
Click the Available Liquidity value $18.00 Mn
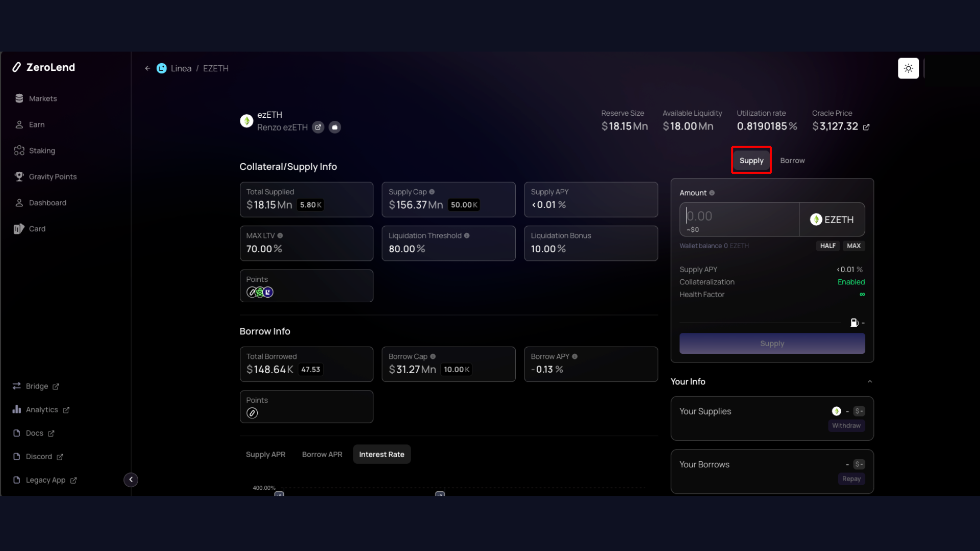(688, 126)
